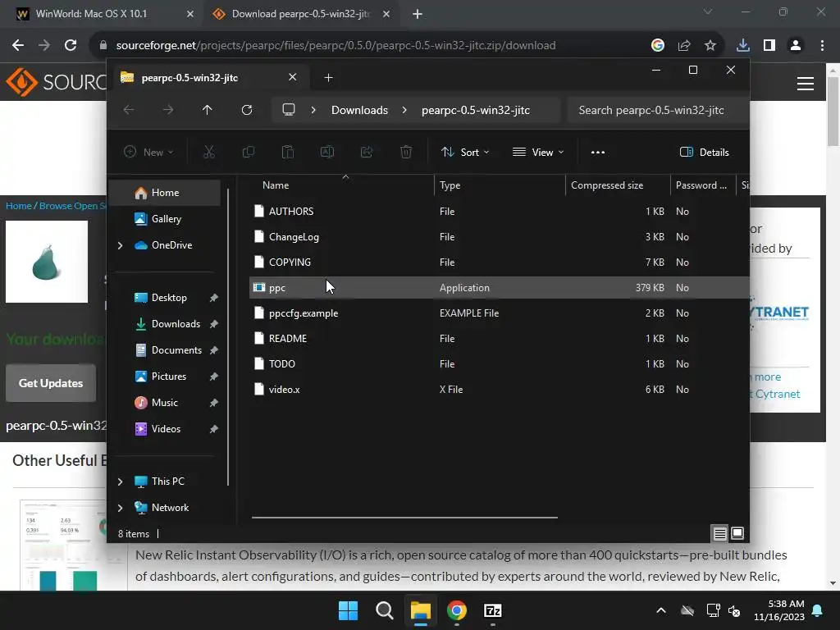
Task: Click Downloads in the Explorer address bar
Action: click(359, 110)
